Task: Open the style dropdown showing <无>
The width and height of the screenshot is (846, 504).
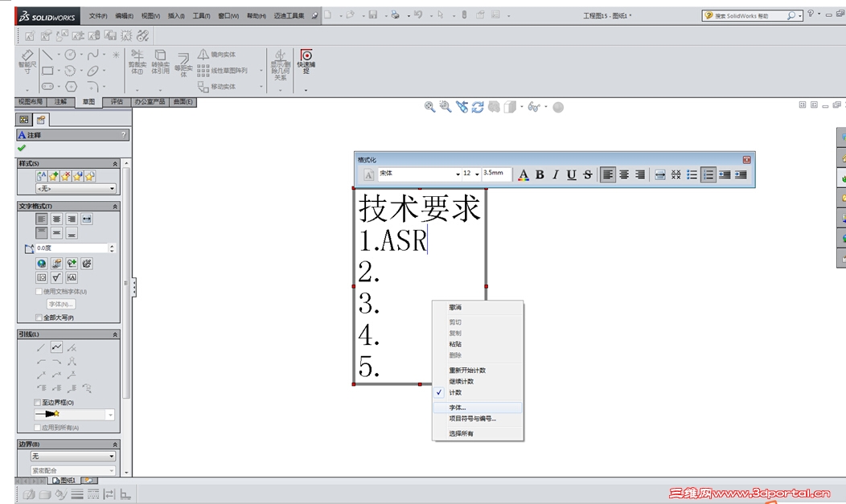Action: coord(76,189)
